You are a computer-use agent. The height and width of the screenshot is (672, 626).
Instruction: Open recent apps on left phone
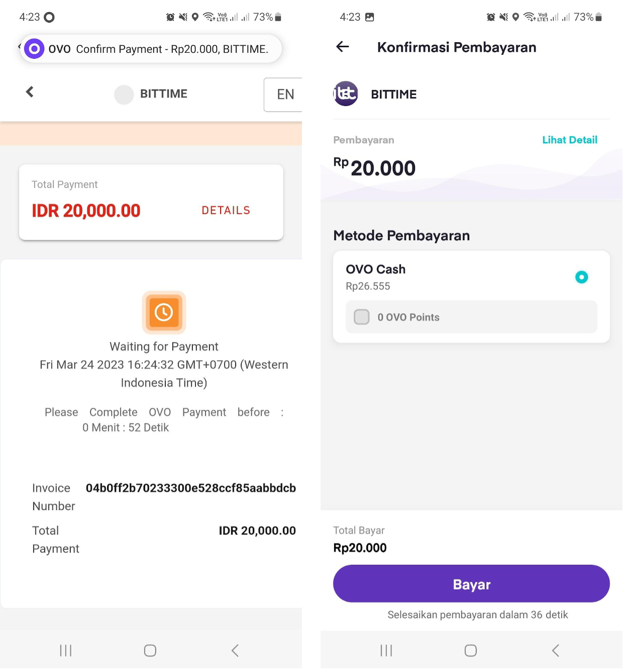coord(66,650)
